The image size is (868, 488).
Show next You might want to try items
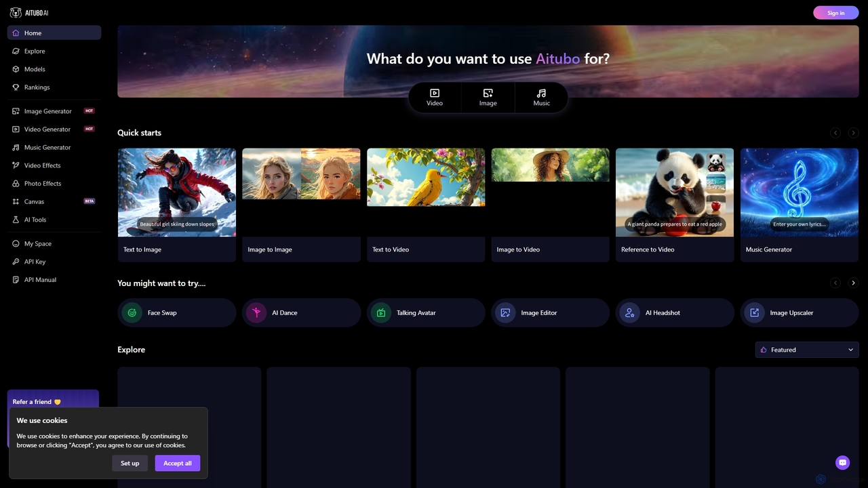[x=853, y=283]
